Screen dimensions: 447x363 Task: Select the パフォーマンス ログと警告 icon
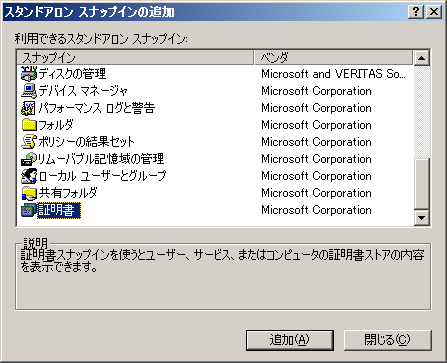[29, 108]
